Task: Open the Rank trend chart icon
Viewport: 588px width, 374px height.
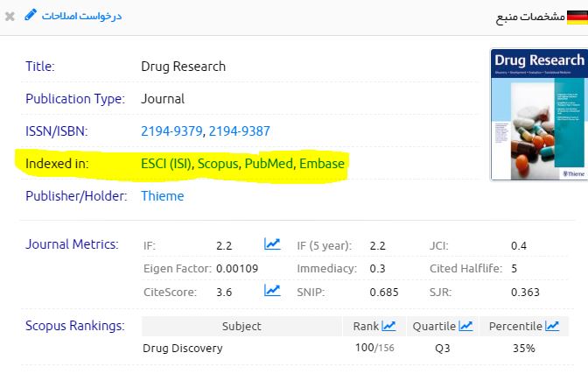Action: pyautogui.click(x=388, y=326)
